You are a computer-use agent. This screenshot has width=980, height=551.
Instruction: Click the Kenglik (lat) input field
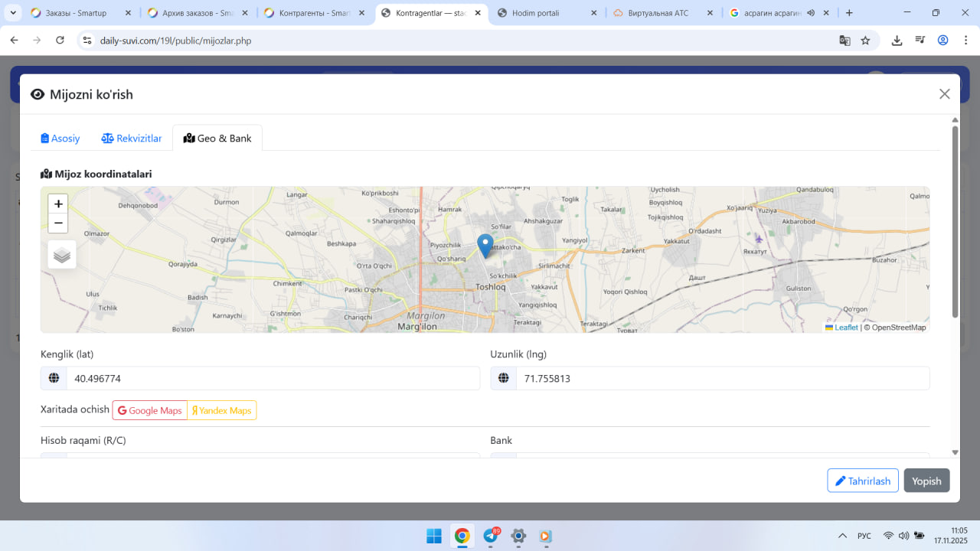(273, 378)
